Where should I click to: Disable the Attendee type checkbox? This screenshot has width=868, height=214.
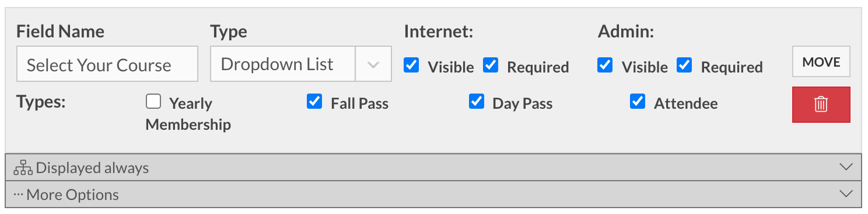tap(638, 102)
